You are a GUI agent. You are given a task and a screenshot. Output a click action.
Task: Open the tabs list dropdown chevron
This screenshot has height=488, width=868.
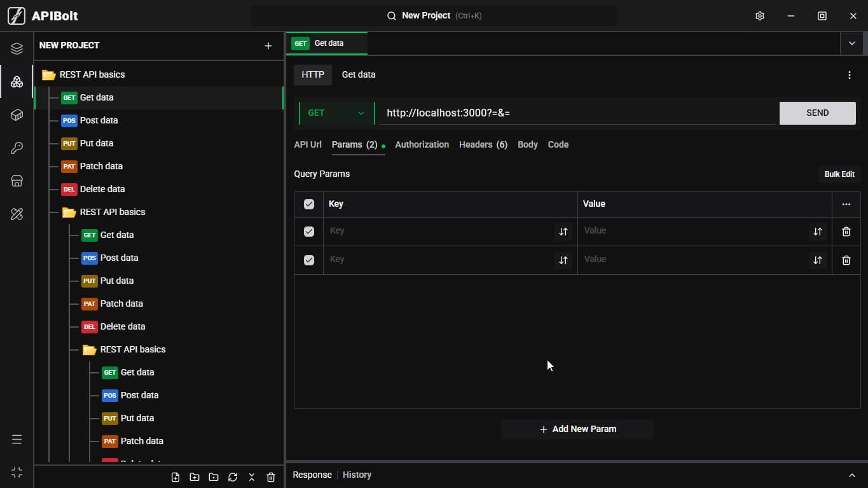tap(851, 43)
